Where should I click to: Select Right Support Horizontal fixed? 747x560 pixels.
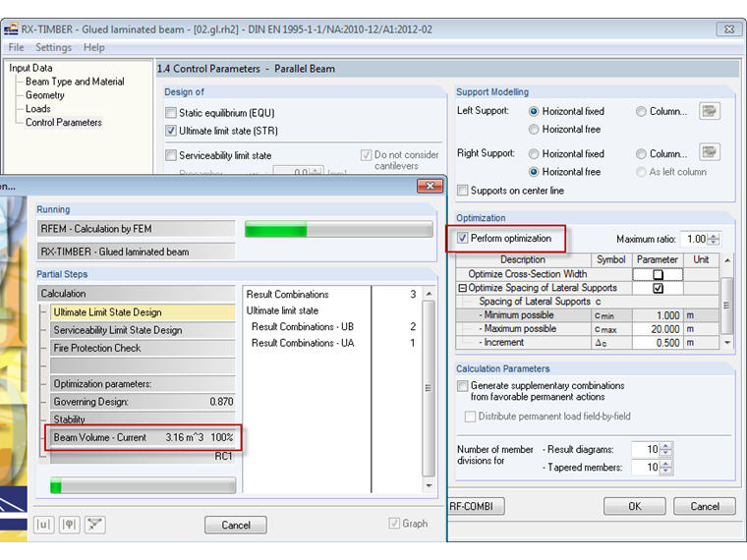click(534, 154)
